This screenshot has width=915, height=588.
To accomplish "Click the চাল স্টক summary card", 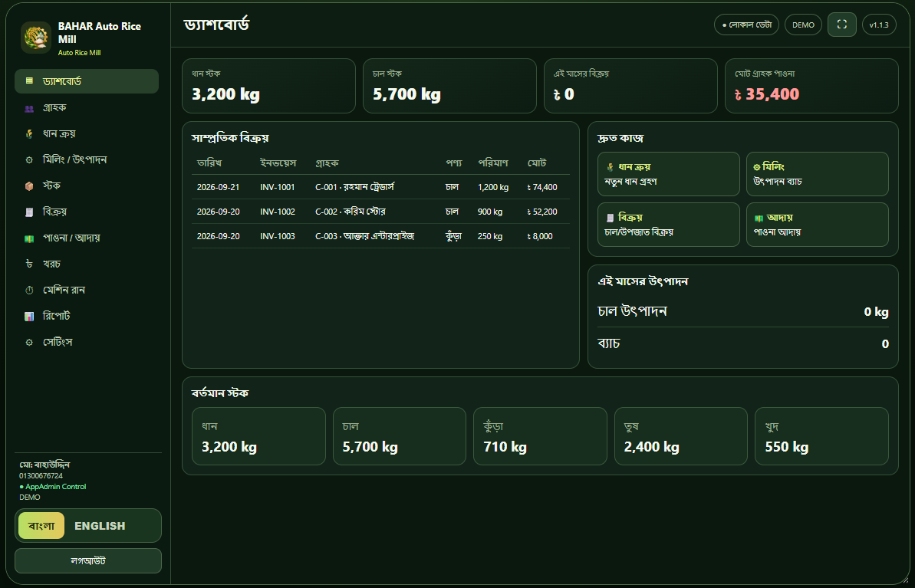I will click(449, 86).
